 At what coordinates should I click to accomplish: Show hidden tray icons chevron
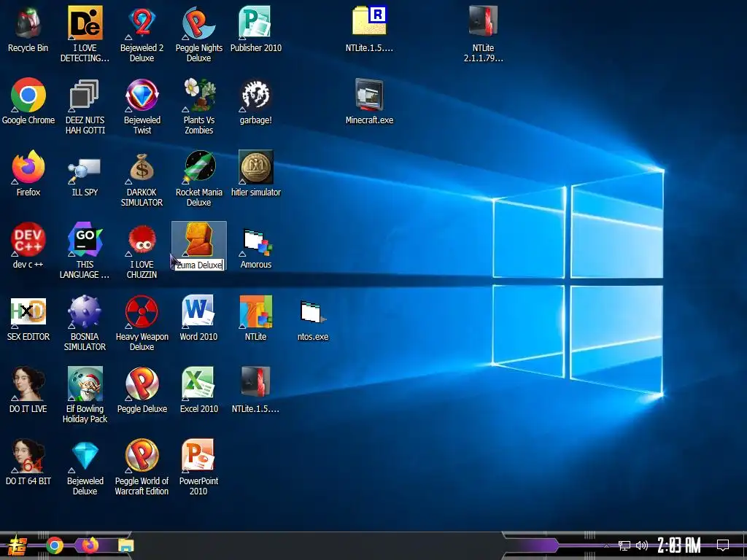(x=606, y=545)
